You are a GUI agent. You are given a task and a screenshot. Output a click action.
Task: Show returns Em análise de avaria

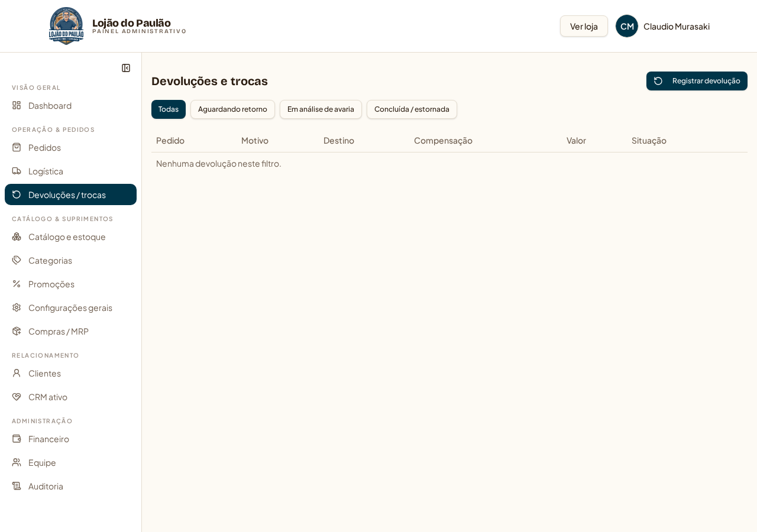pos(321,109)
